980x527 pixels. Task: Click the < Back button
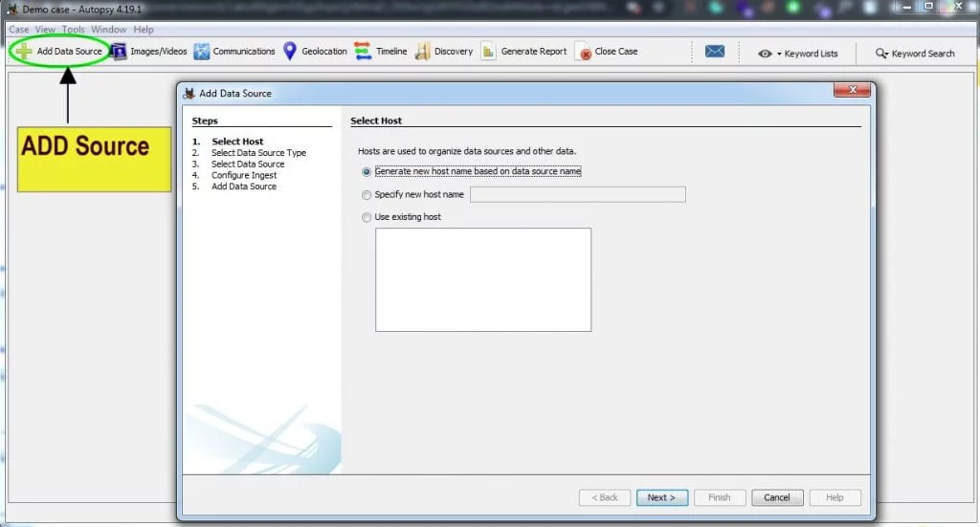[x=605, y=497]
